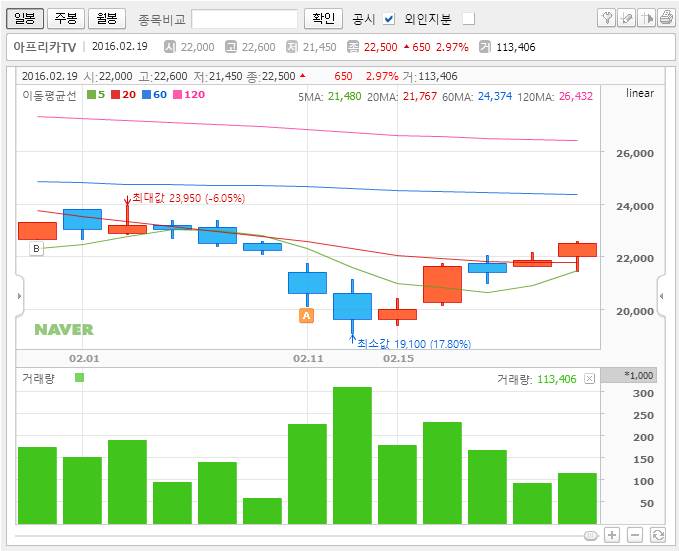Image resolution: width=679 pixels, height=551 pixels.
Task: Select the pencil drawing tool icon
Action: 626,18
